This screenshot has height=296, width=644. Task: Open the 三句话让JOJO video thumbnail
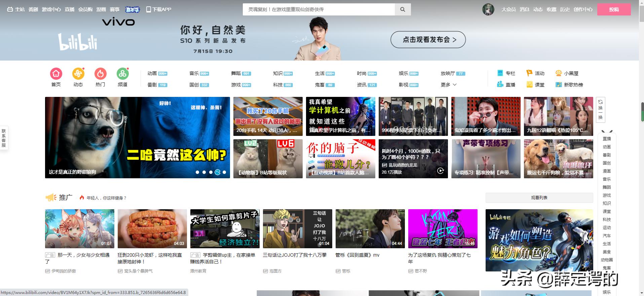298,229
